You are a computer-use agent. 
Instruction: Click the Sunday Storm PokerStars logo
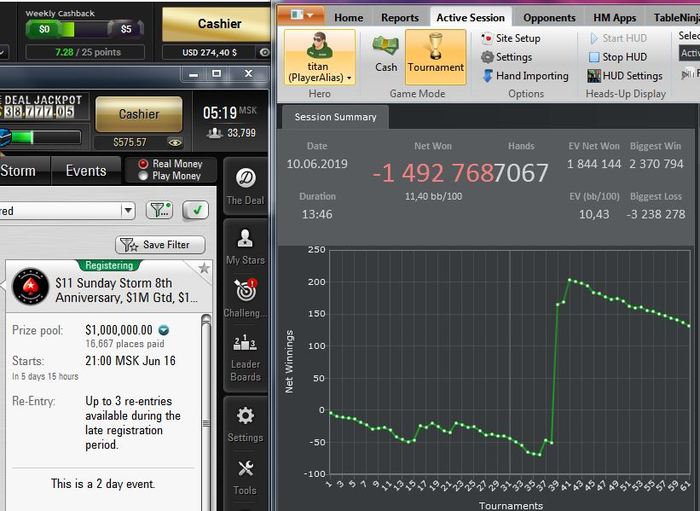click(30, 286)
